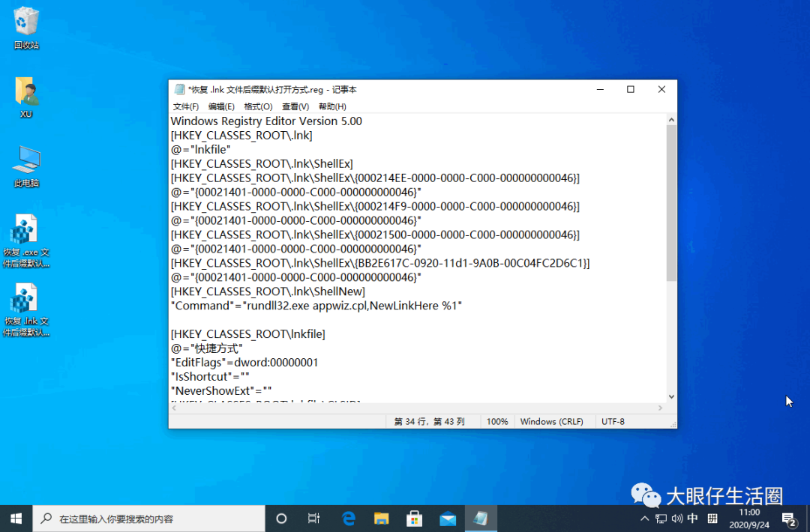Viewport: 810px width, 532px height.
Task: Open the Recycle Bin desktop icon
Action: pos(25,28)
